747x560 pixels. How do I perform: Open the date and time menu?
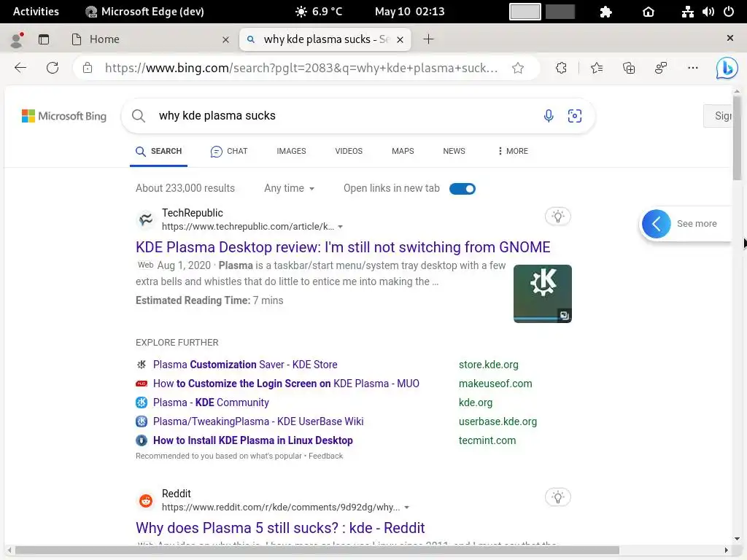(x=410, y=12)
